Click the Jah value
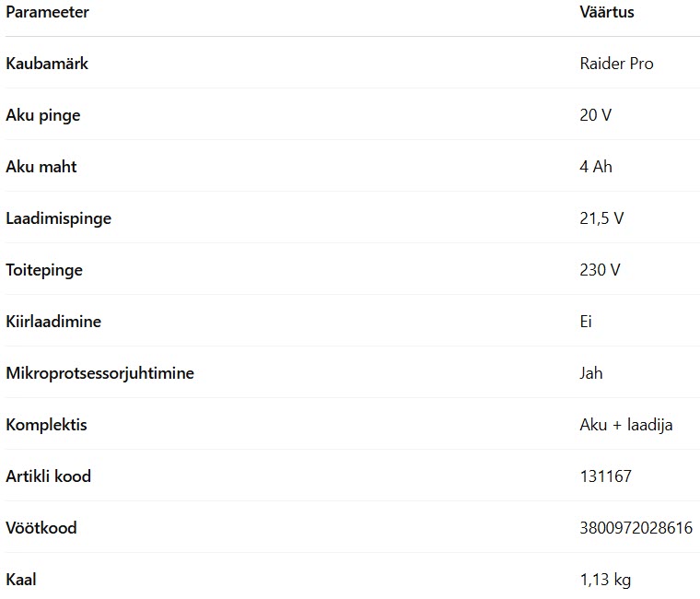Screen dimensions: 700x599 (x=591, y=373)
